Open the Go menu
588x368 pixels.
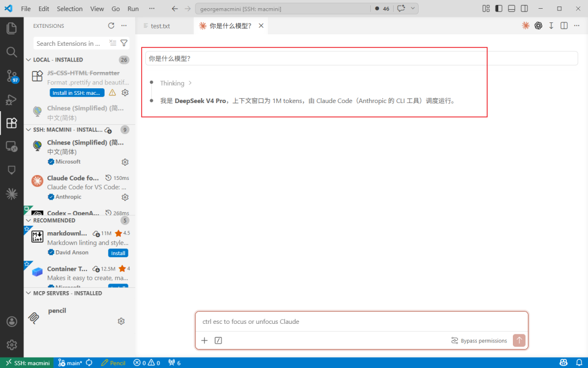115,9
